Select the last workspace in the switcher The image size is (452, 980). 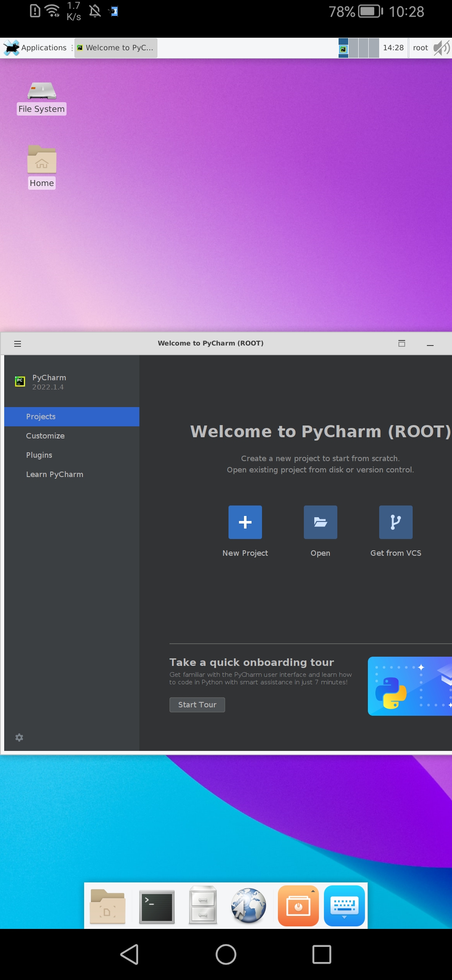pyautogui.click(x=374, y=48)
